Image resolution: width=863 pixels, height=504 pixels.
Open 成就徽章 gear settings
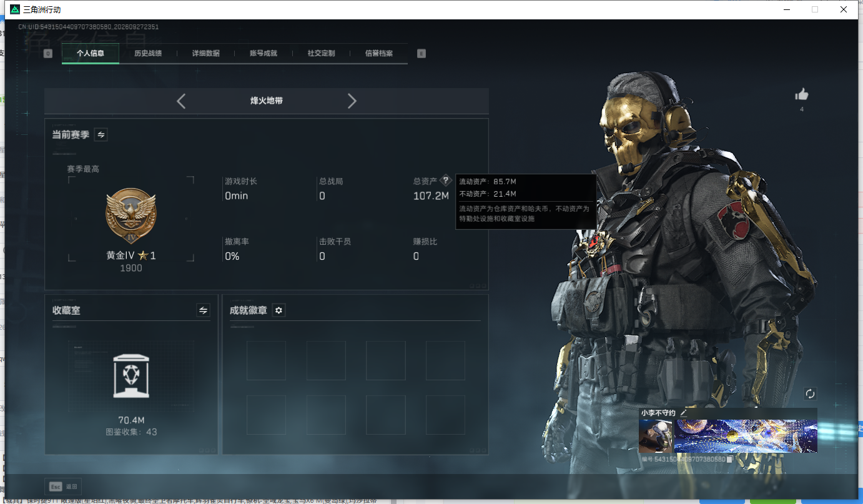(279, 310)
